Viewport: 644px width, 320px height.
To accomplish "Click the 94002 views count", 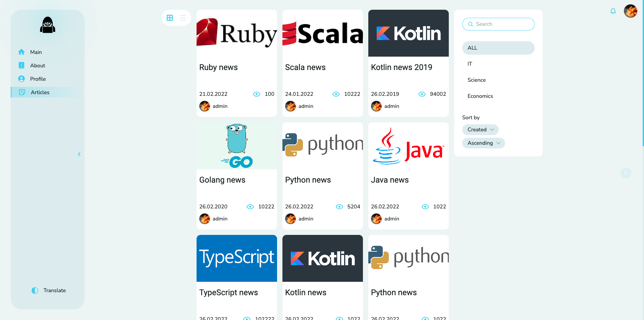I will pos(438,94).
